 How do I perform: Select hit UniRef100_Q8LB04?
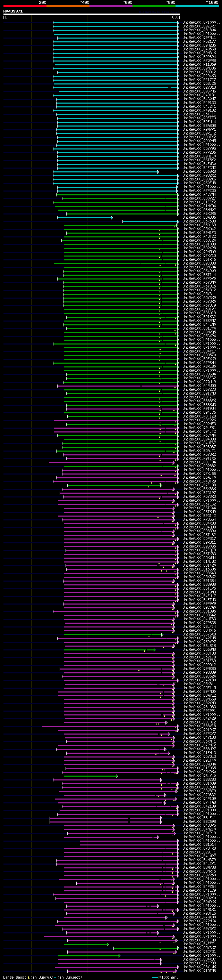(x=199, y=30)
